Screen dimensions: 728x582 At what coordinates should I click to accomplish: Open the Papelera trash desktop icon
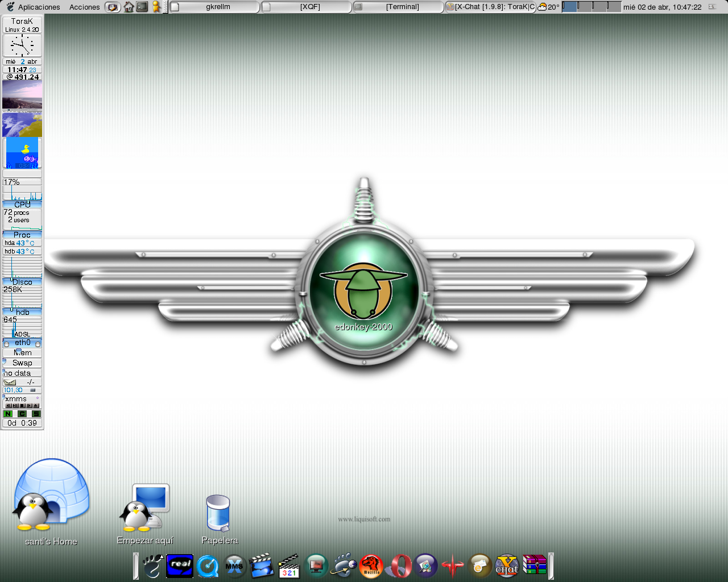pos(218,513)
